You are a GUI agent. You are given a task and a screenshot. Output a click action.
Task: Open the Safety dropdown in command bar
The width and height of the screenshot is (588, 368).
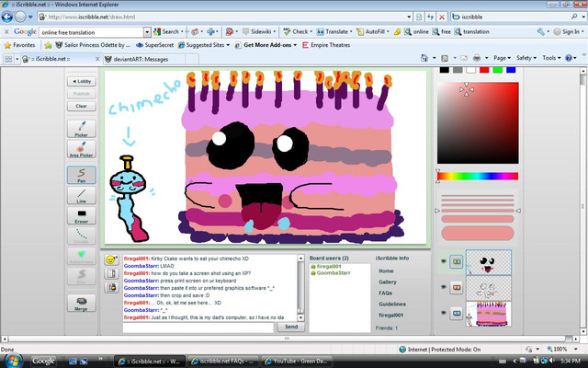point(526,57)
